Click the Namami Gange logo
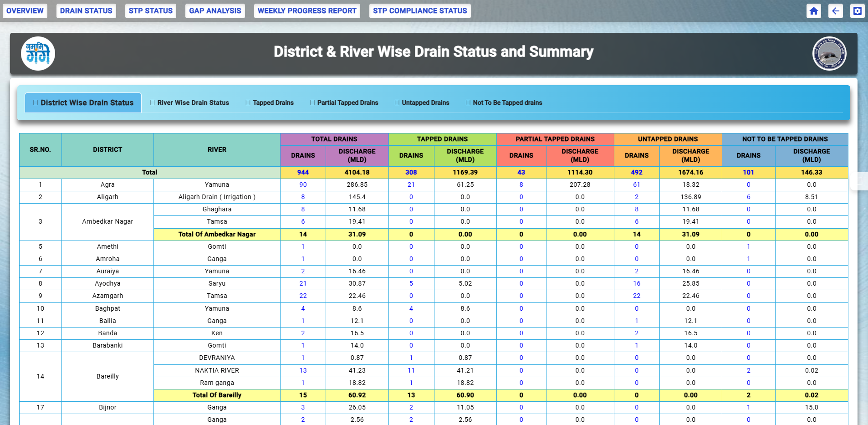Screen dimensions: 868x425 [x=38, y=53]
